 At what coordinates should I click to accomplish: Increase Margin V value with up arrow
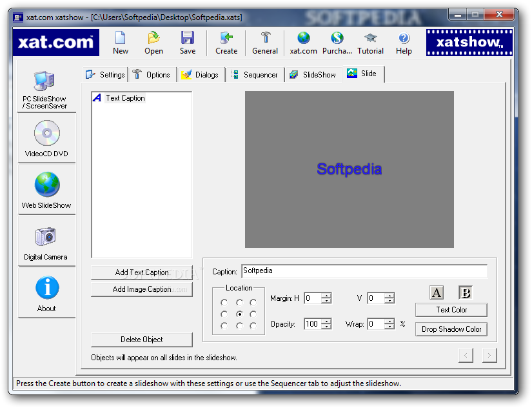[x=389, y=295]
